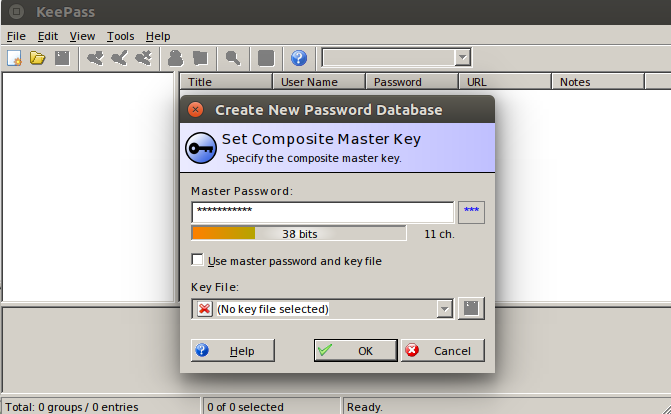Click the Copy User Name person icon

click(x=175, y=58)
